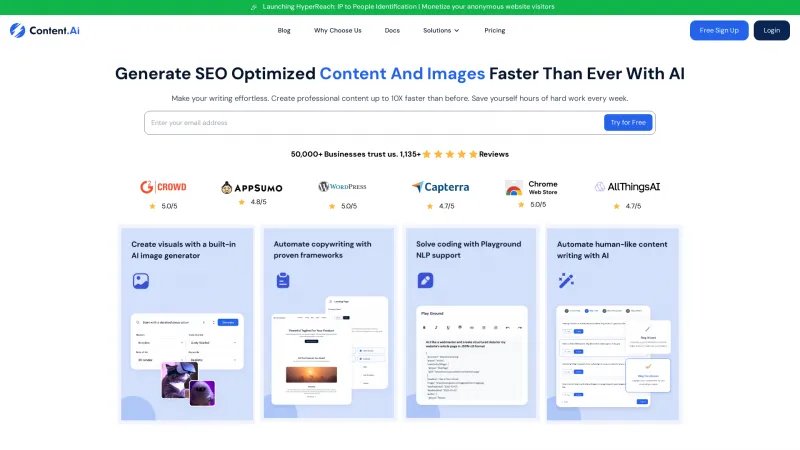Click the AI image generator card icon
800x450 pixels.
141,281
